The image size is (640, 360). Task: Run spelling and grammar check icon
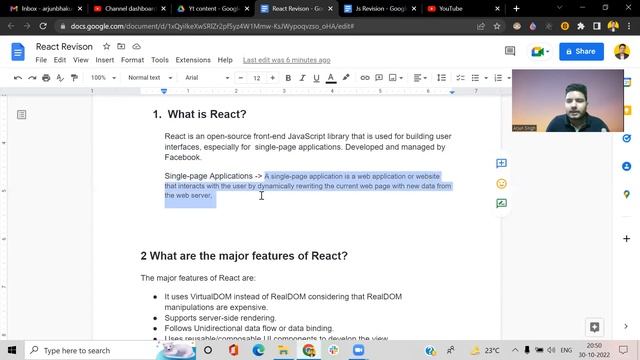[x=60, y=78]
